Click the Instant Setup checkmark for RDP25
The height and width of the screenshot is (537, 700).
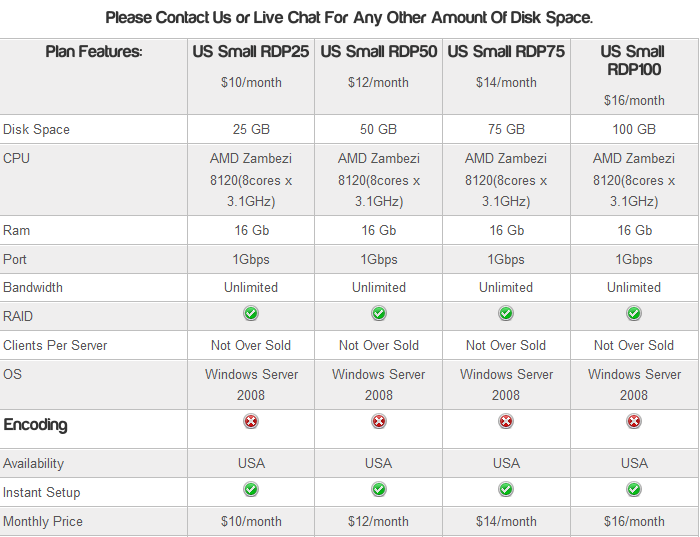tap(251, 490)
